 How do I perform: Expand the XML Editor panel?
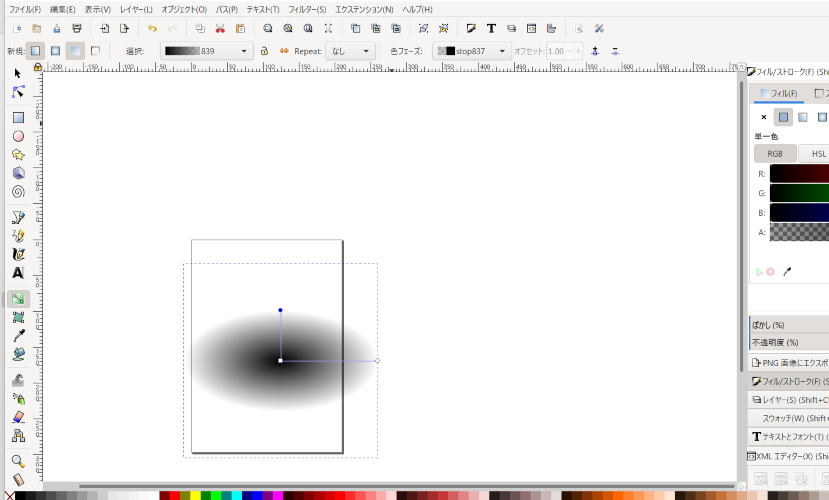(788, 456)
